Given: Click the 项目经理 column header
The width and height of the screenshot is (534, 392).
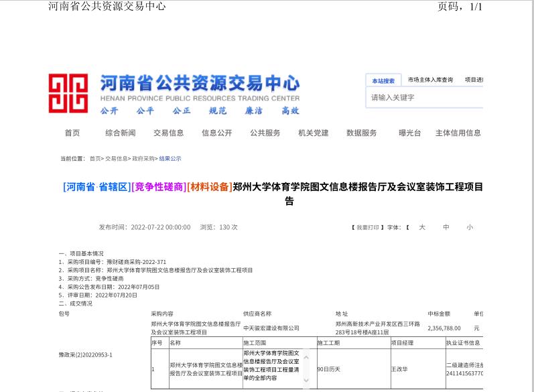Looking at the screenshot, I should tap(403, 342).
